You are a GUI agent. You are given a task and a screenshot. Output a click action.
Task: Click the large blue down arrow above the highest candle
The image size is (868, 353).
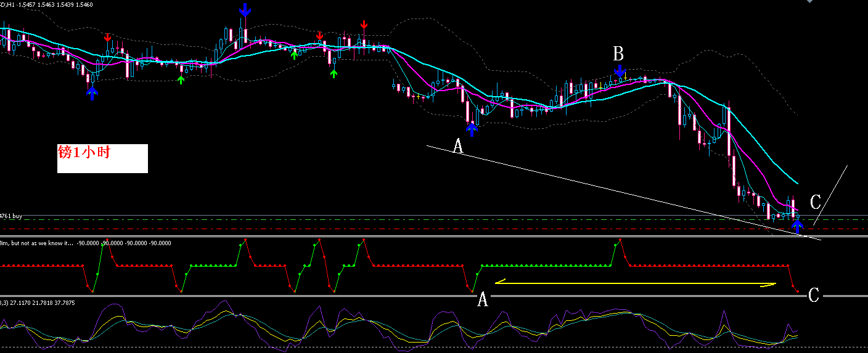point(245,10)
